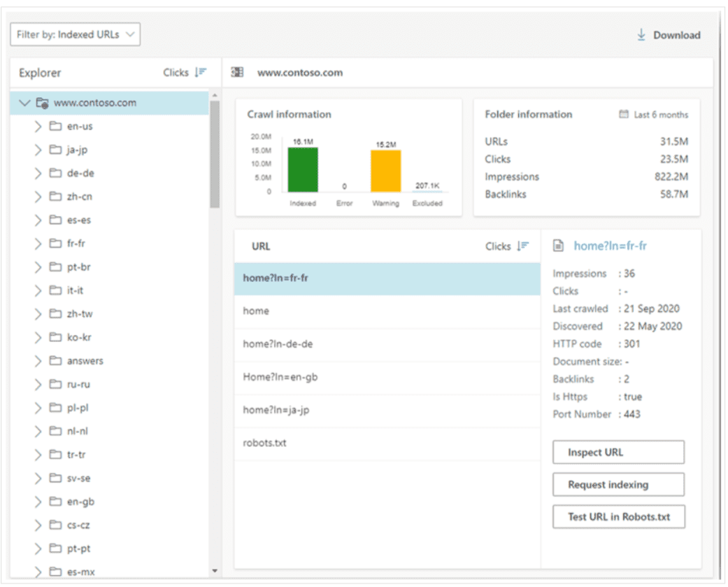Click the ja-jp folder icon
Viewport: 728px width, 587px height.
[x=56, y=150]
